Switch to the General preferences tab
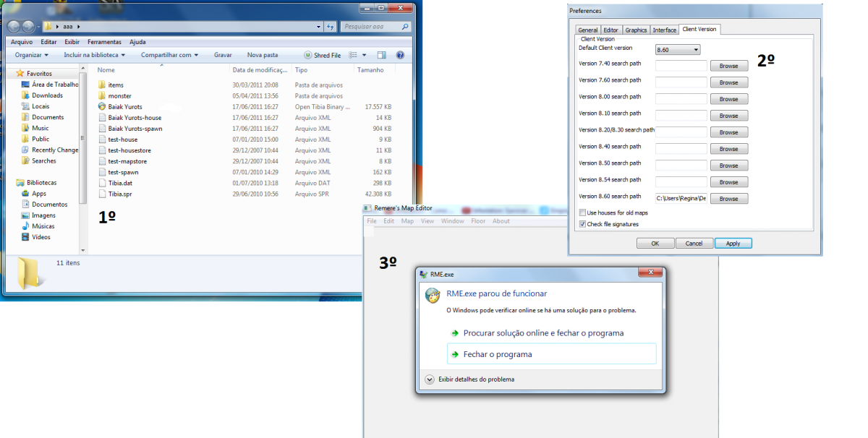Viewport: 868px width, 438px height. [x=588, y=30]
